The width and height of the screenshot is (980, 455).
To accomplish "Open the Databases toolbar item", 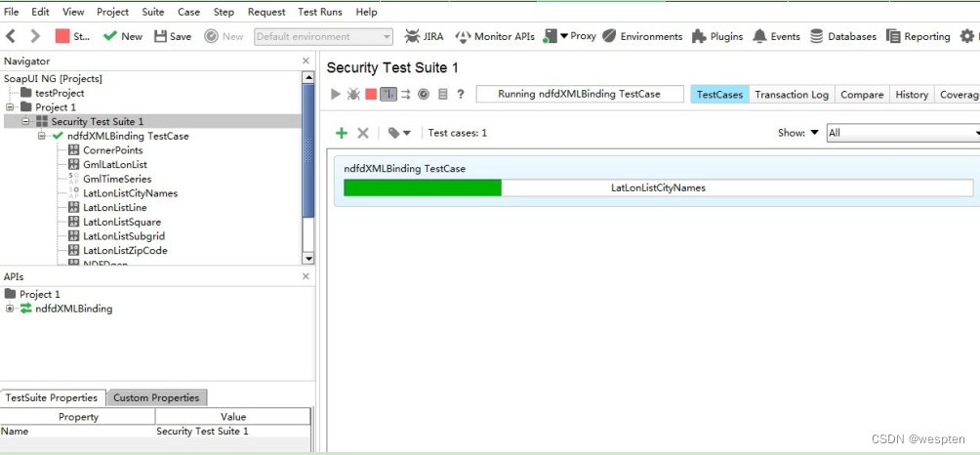I will click(x=842, y=36).
